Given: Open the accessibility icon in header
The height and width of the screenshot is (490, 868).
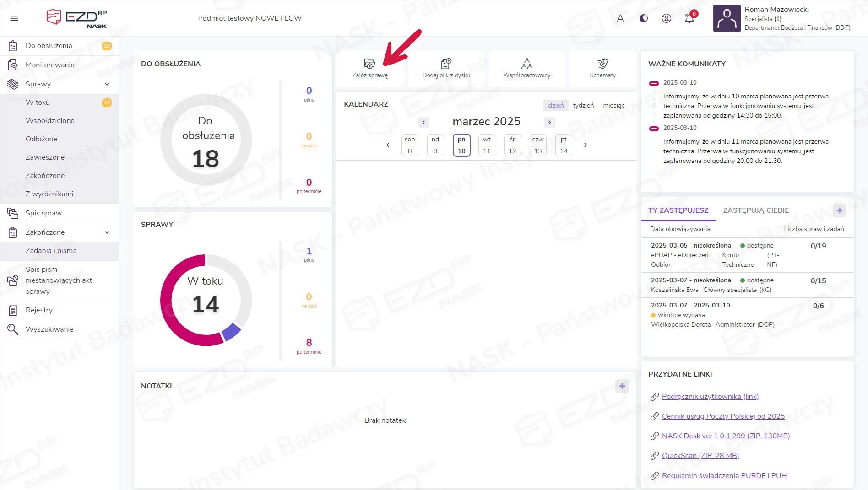Looking at the screenshot, I should 667,18.
